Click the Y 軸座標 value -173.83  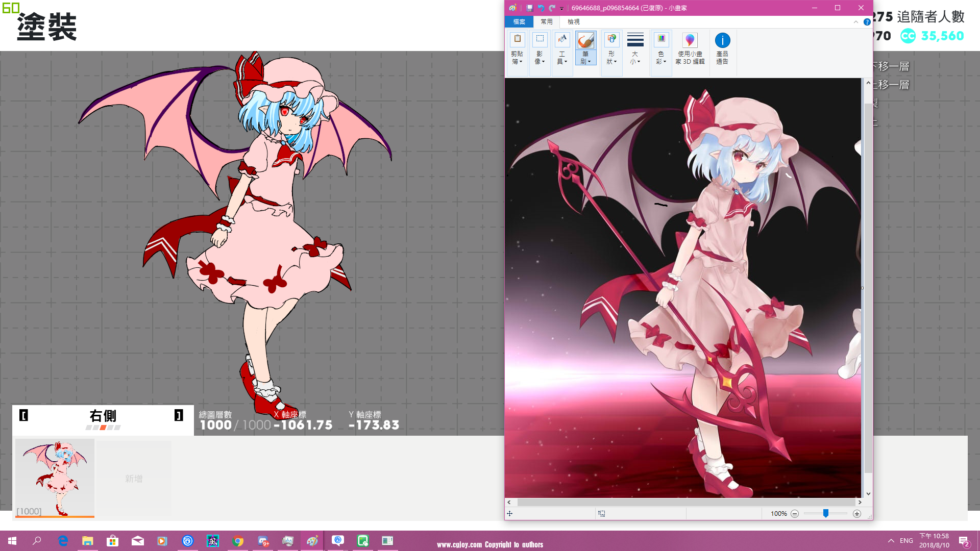(374, 425)
